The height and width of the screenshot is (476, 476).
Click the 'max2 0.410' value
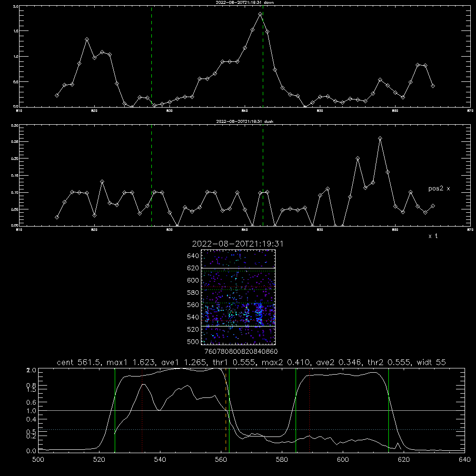coord(285,362)
